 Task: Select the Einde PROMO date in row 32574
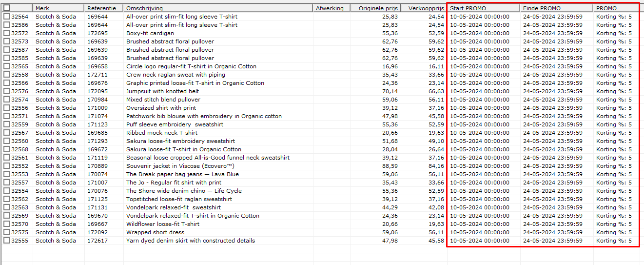click(x=553, y=100)
